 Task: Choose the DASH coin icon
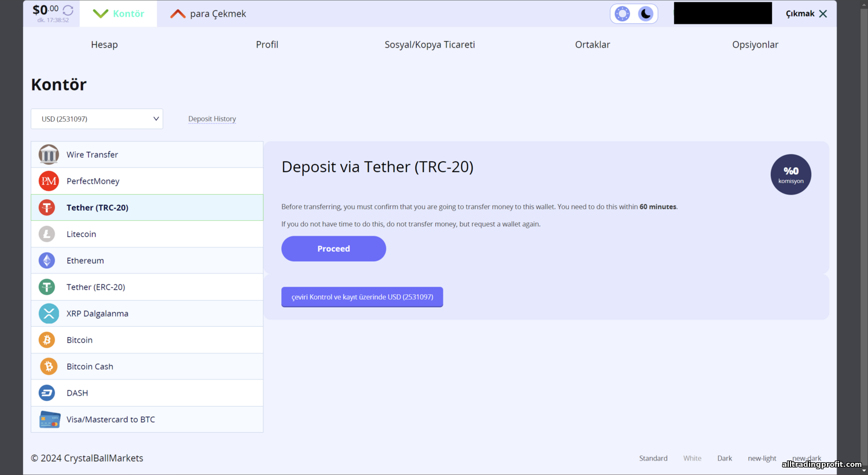[x=47, y=393]
